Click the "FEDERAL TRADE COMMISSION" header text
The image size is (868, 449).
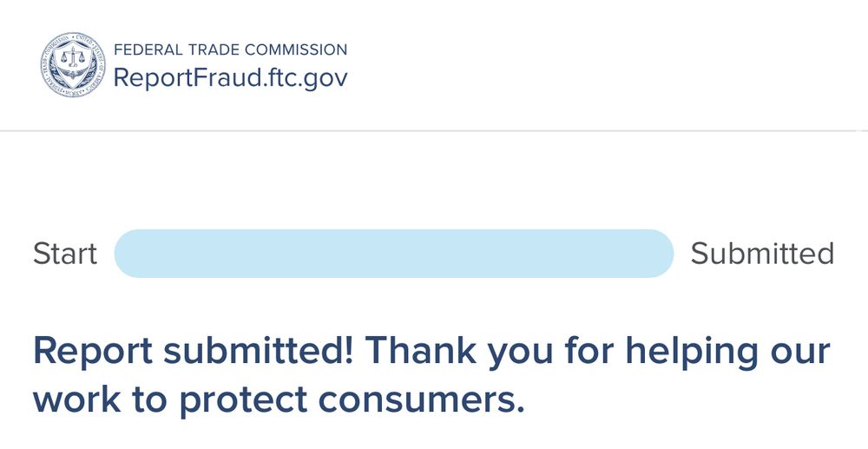(x=231, y=50)
